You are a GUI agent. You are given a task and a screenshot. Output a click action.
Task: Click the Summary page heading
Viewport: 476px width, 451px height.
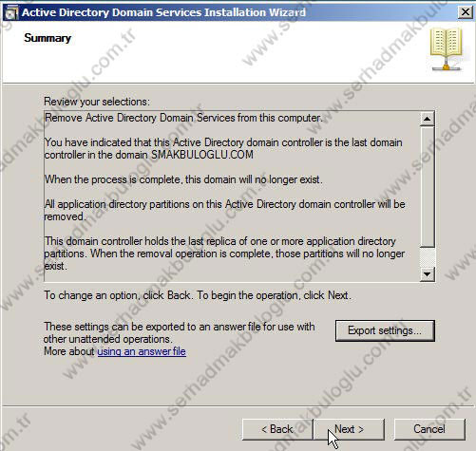(48, 38)
